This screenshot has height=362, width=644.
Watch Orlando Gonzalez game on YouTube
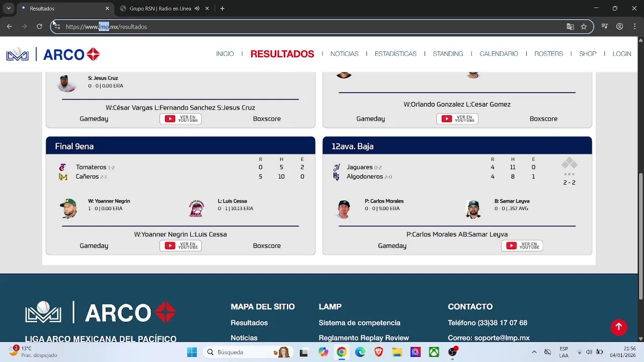457,119
